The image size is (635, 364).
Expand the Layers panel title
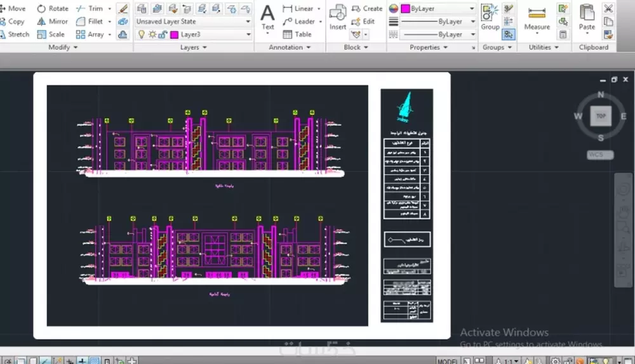(194, 48)
